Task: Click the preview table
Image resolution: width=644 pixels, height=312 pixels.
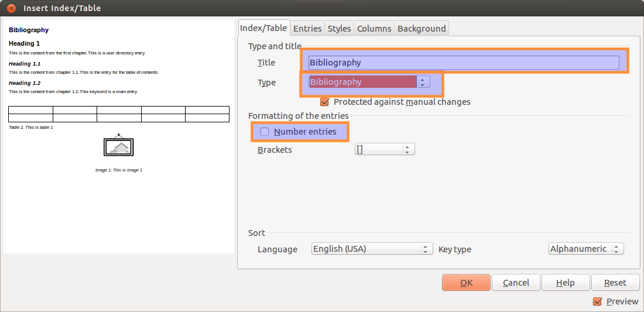Action: pos(119,114)
